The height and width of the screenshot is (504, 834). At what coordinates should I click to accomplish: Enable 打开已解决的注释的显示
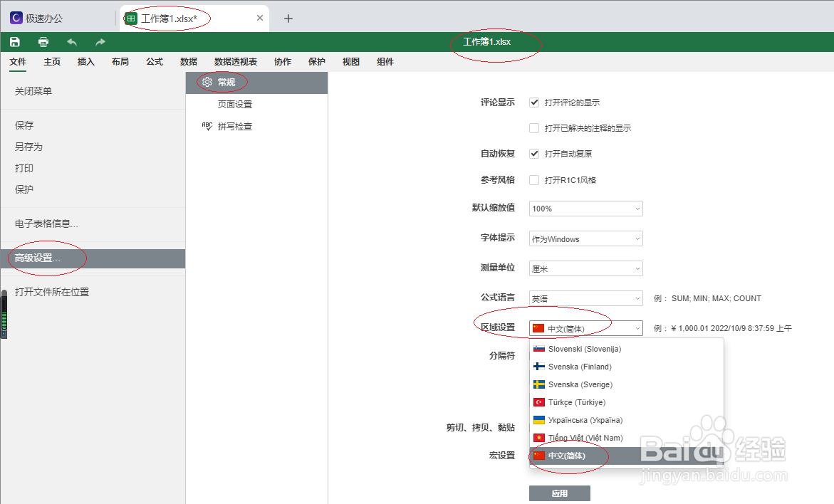coord(533,127)
